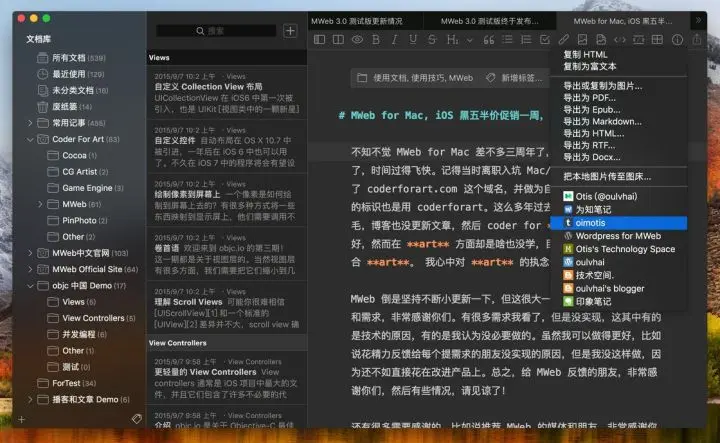
Task: Choose 导出为 RTF menu item
Action: pos(619,146)
